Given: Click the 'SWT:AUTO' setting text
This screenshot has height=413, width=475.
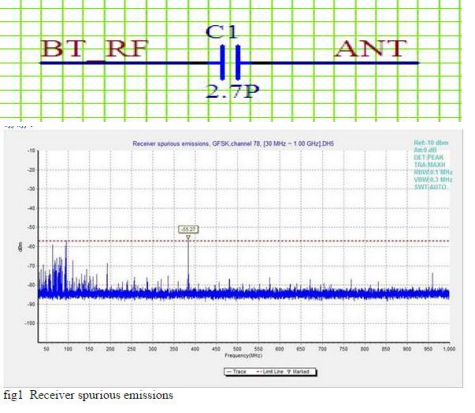Looking at the screenshot, I should [x=431, y=187].
